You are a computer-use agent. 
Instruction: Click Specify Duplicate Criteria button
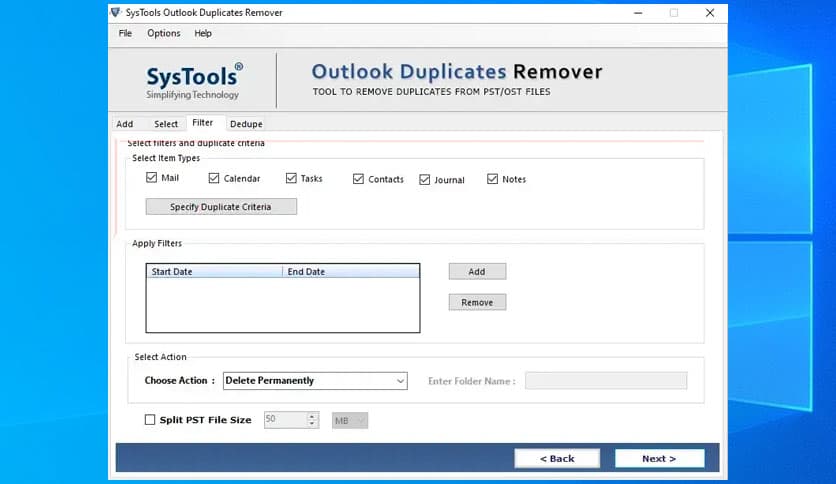click(x=221, y=207)
